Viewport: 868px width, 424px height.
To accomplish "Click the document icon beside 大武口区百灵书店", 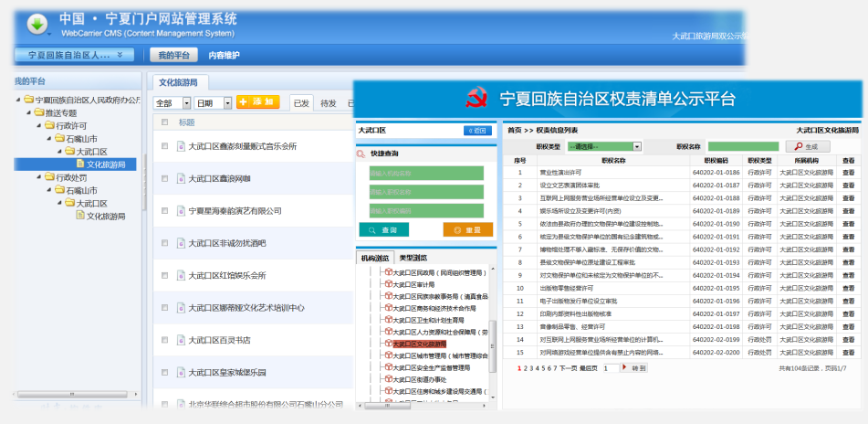I will pyautogui.click(x=181, y=340).
